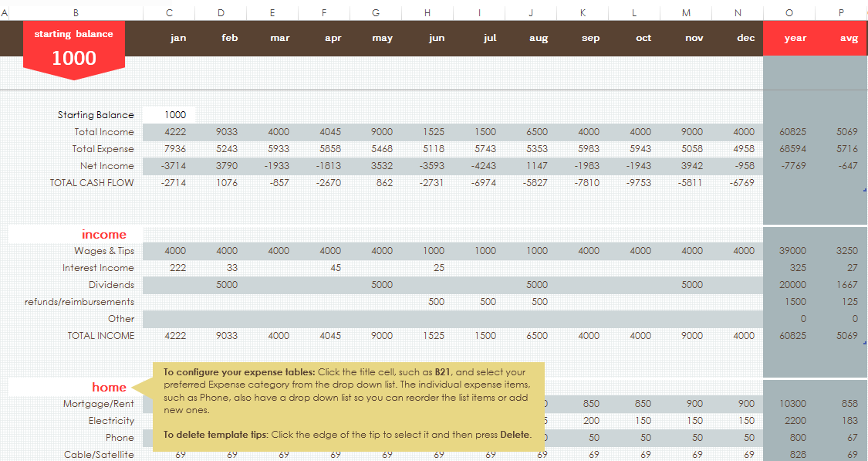
Task: Select Net Income value for feb
Action: click(x=227, y=166)
